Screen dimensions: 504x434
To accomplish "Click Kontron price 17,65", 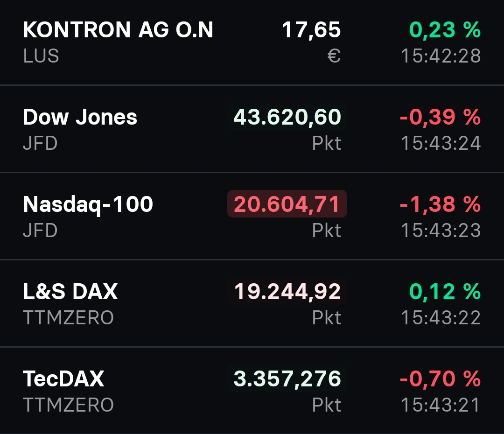I will point(311,30).
